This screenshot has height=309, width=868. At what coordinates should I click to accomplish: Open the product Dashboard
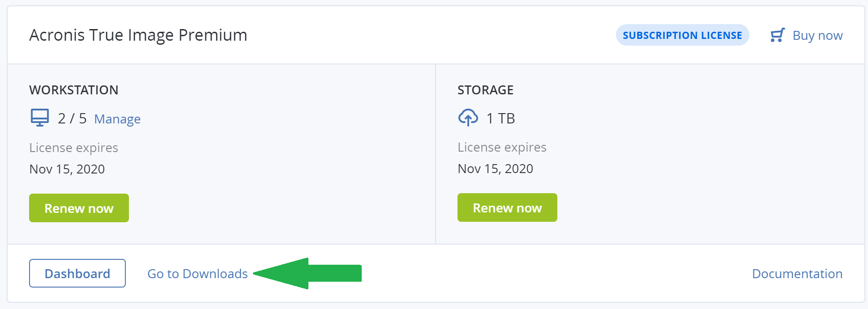(77, 273)
